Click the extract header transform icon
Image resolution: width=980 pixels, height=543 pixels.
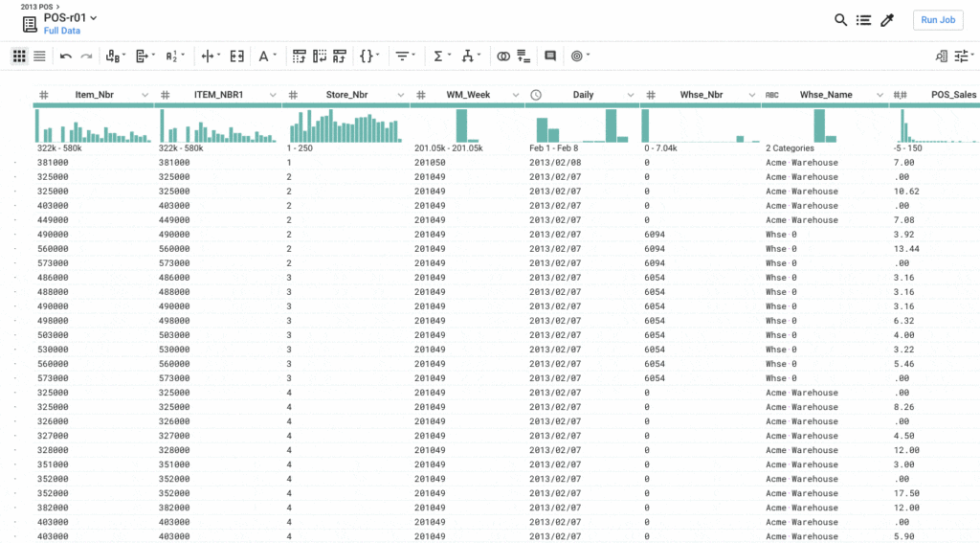click(340, 57)
